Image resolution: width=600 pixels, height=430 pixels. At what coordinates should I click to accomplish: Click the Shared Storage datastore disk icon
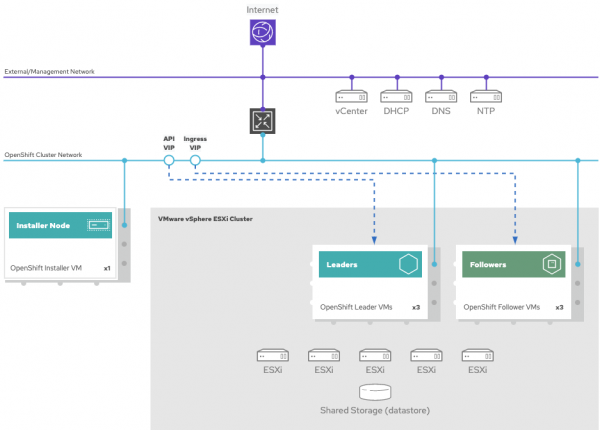point(375,390)
